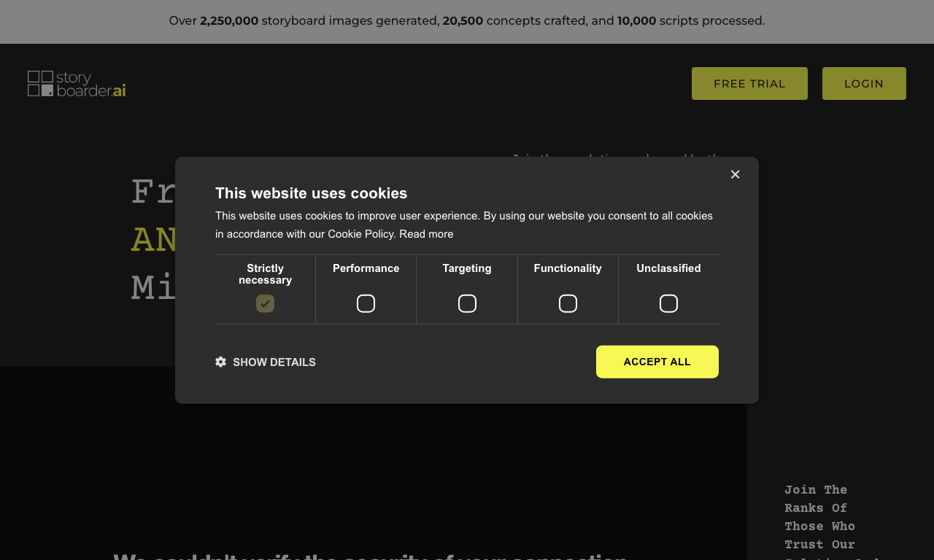Viewport: 934px width, 560px height.
Task: Click the Functionality column label
Action: pos(568,268)
